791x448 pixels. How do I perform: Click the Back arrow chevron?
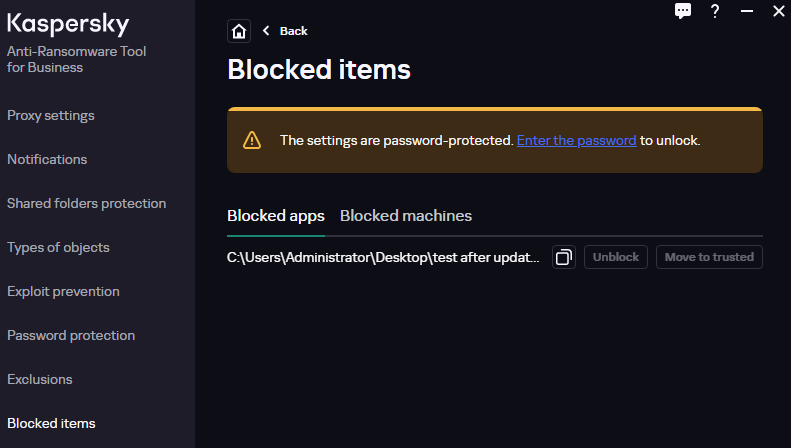pos(266,31)
